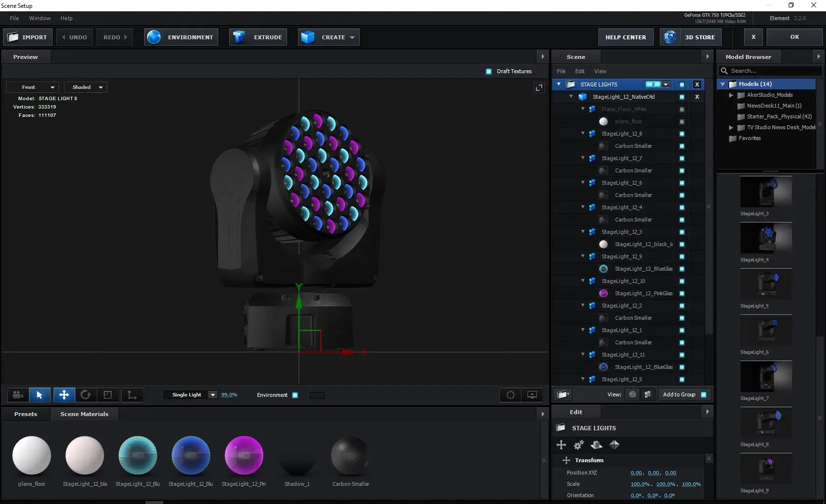Click the X cancel button in toolbar
Image resolution: width=826 pixels, height=504 pixels.
tap(753, 37)
